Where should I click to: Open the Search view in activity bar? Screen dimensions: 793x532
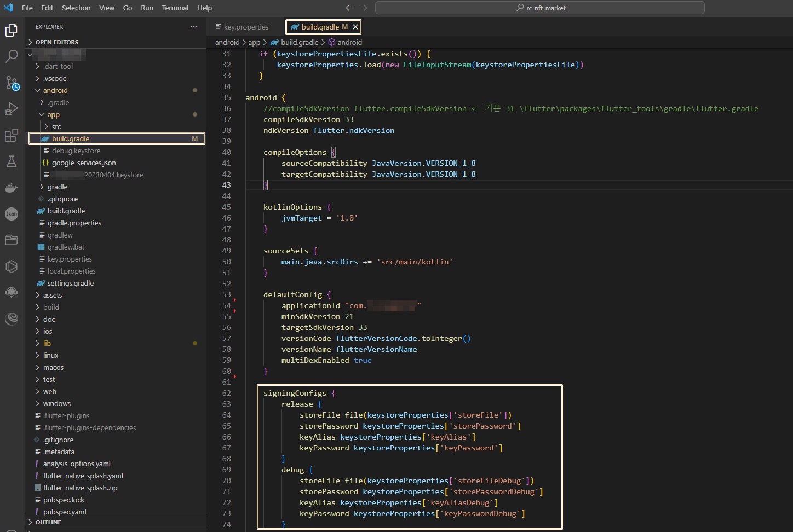click(x=12, y=56)
